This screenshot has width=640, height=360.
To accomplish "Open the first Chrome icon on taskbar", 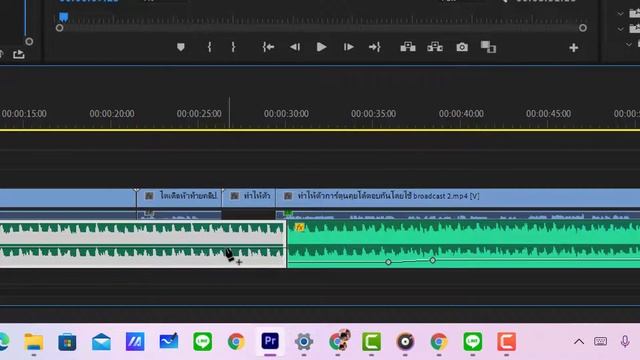I will click(236, 342).
